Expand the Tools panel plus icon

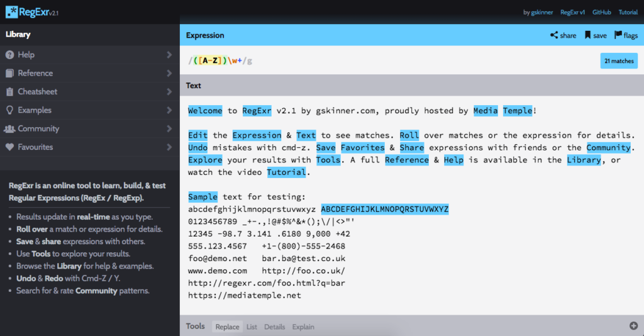pos(633,326)
